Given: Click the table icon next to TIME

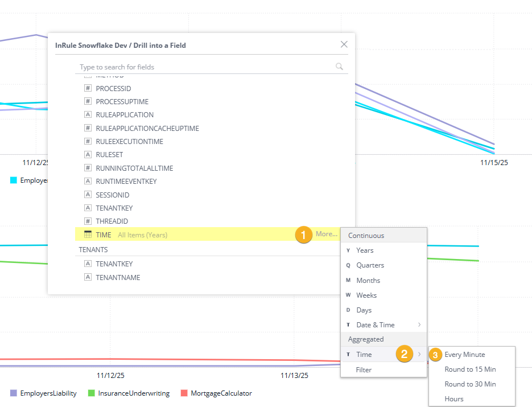Looking at the screenshot, I should (x=88, y=235).
